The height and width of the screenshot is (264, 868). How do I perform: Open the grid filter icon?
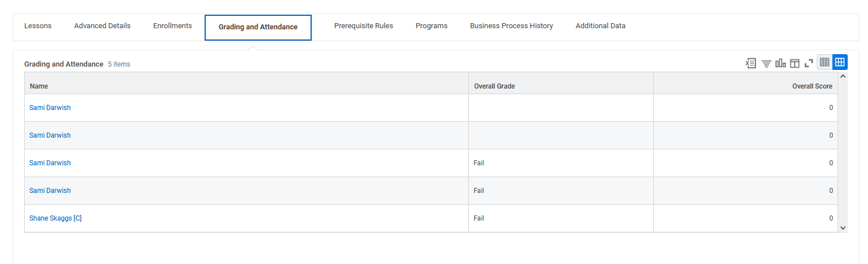click(x=767, y=63)
